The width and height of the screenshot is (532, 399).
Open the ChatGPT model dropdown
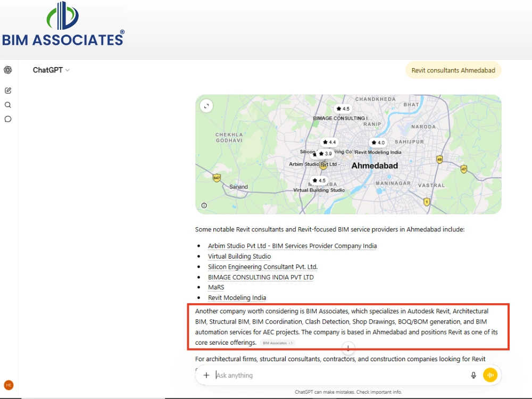51,70
